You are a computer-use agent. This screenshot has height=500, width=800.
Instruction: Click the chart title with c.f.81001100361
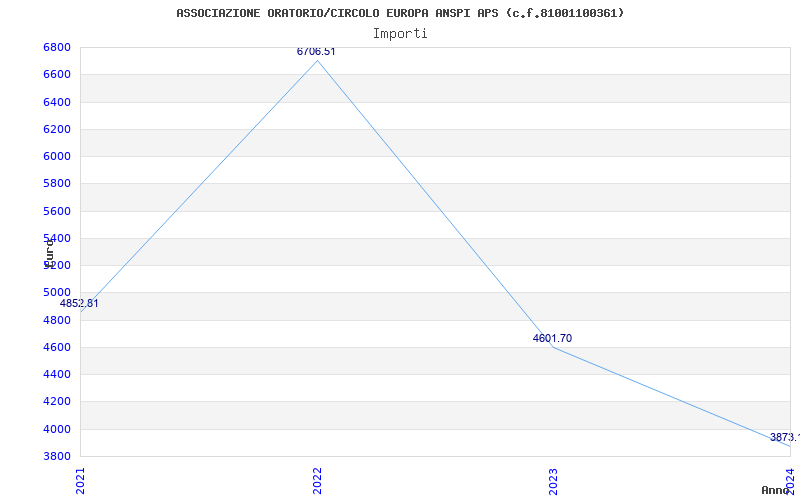400,13
